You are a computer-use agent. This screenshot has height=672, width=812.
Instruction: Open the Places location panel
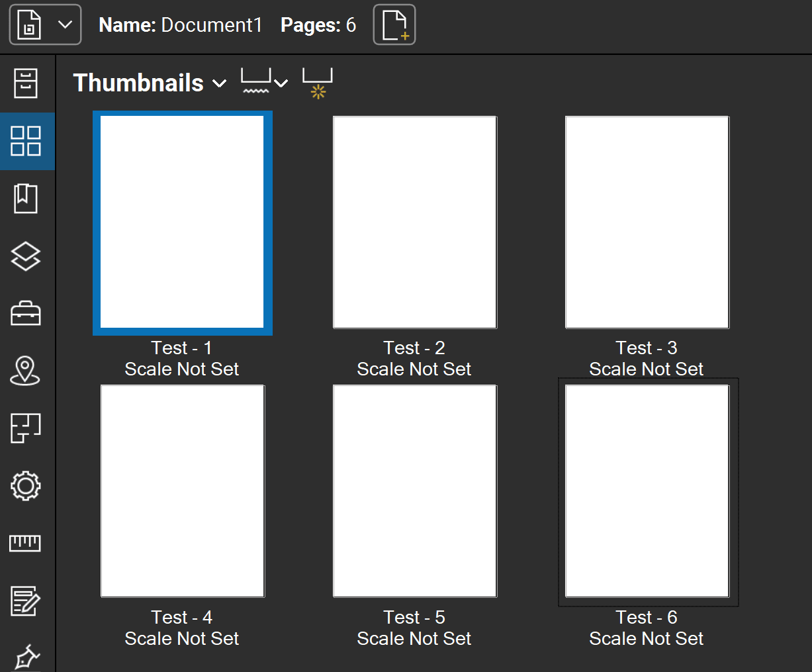click(26, 371)
